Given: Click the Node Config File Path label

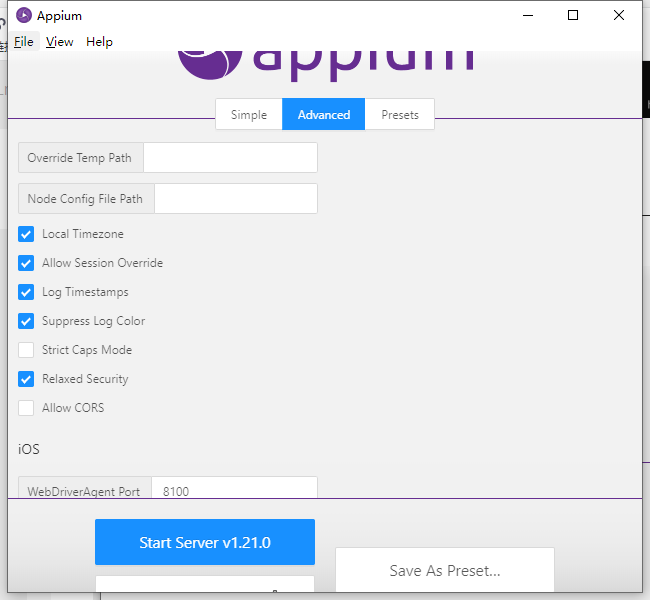Looking at the screenshot, I should tap(85, 199).
